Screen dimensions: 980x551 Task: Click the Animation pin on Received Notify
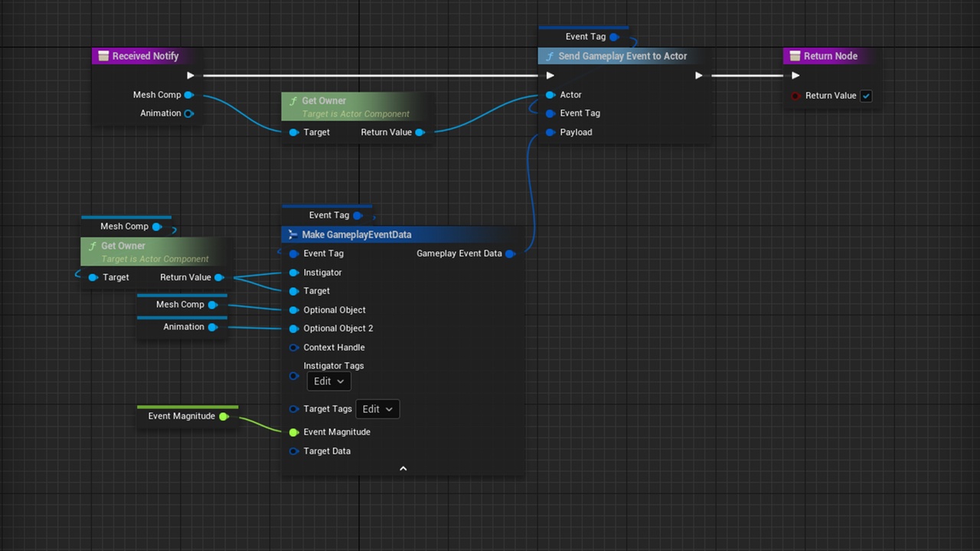coord(188,113)
